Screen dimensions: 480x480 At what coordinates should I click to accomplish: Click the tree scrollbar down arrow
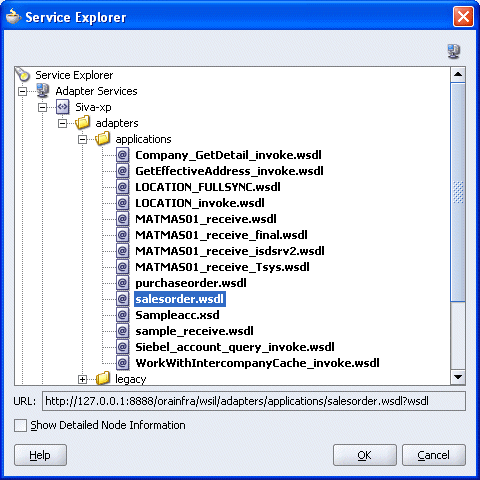(x=458, y=377)
